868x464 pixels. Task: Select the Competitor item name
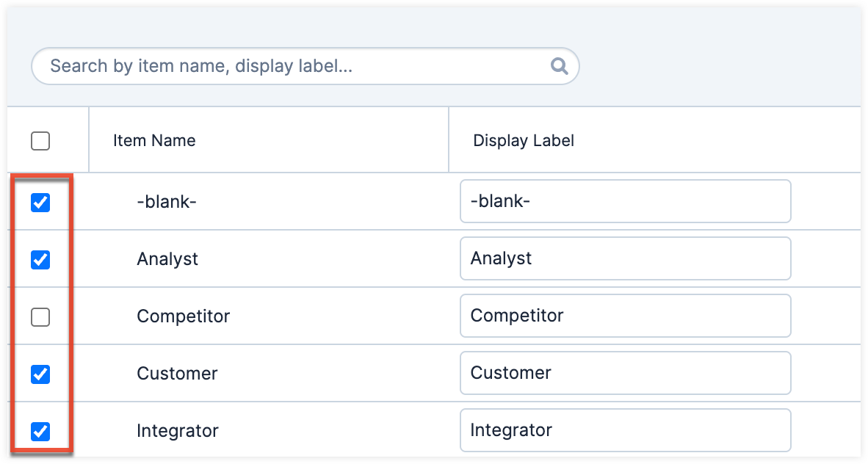pyautogui.click(x=183, y=316)
